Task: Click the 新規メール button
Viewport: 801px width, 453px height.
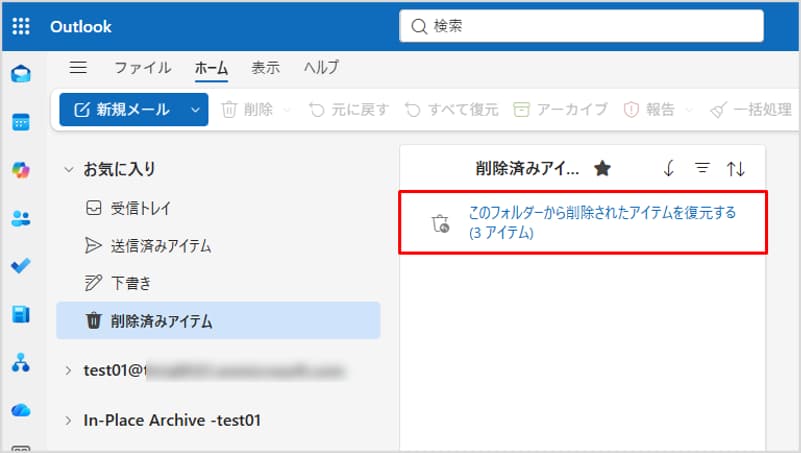Action: [121, 110]
